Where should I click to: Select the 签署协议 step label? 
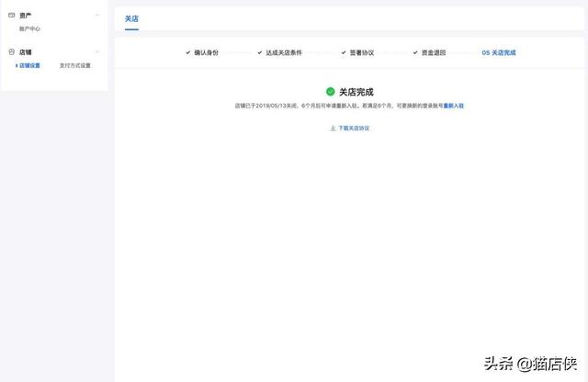click(x=360, y=53)
